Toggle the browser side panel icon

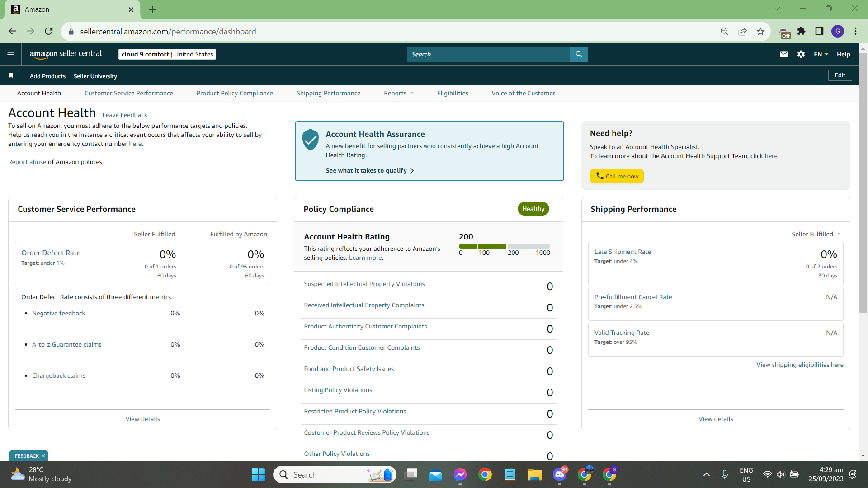(x=819, y=31)
